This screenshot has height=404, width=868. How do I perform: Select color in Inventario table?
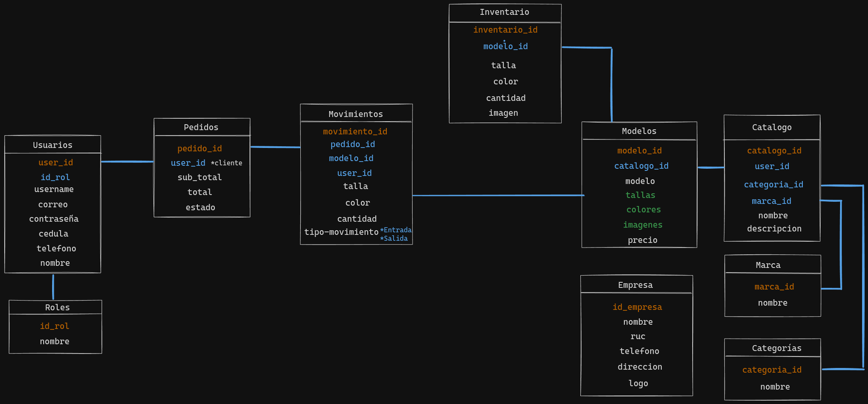[x=506, y=81]
